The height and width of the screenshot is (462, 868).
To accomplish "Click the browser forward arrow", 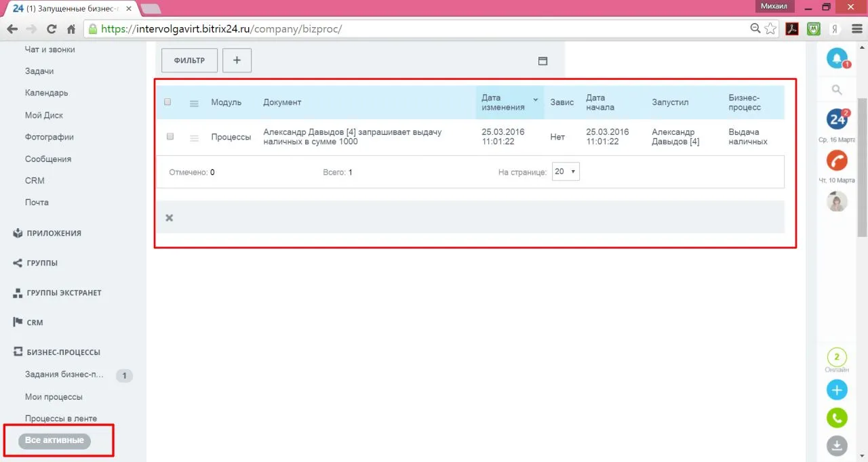I will (31, 29).
